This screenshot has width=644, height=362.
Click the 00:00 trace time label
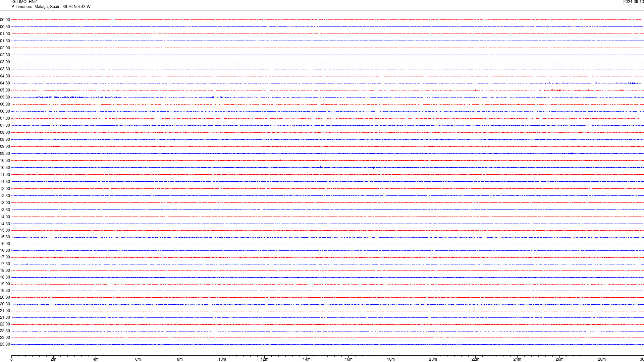tap(5, 20)
